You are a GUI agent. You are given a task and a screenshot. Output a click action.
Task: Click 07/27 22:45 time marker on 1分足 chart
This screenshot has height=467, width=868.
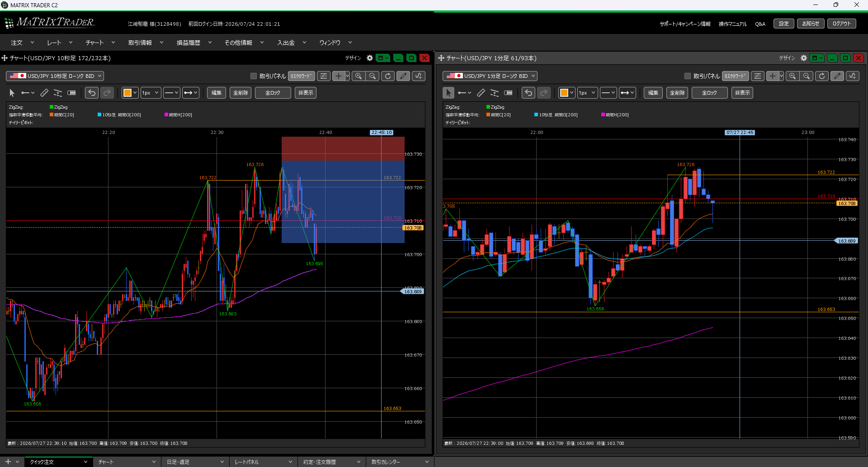(740, 133)
